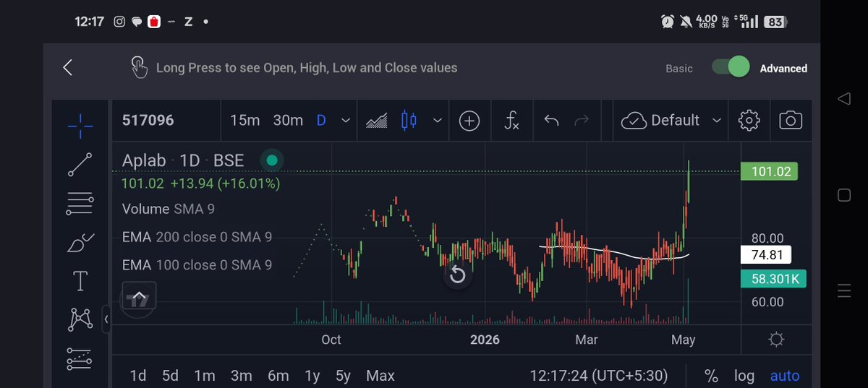The image size is (868, 388).
Task: Tap the Android home square button
Action: pyautogui.click(x=844, y=195)
